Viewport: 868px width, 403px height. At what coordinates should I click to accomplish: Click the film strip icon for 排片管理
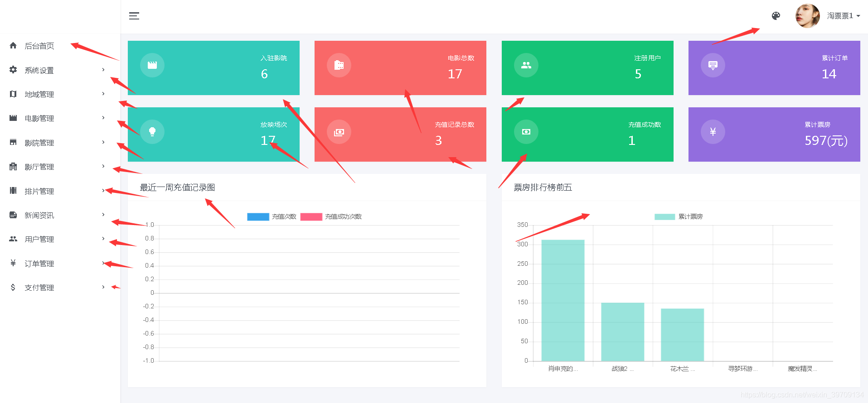tap(13, 191)
